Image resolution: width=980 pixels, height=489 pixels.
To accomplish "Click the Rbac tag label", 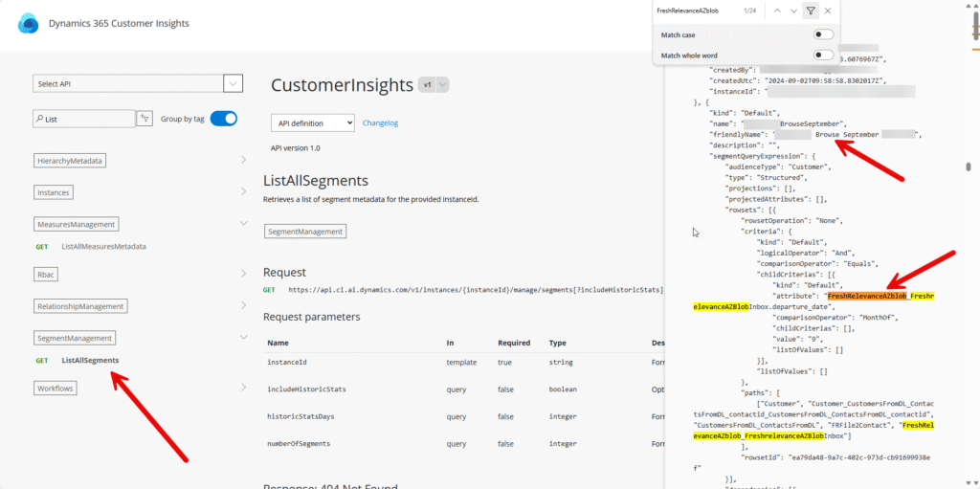I will (x=48, y=274).
